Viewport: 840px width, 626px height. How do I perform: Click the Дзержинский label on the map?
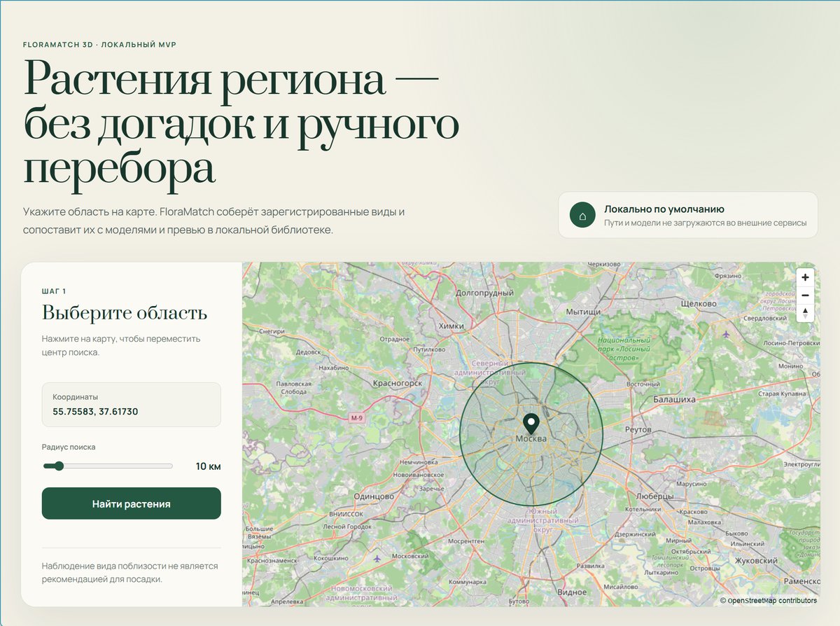634,534
